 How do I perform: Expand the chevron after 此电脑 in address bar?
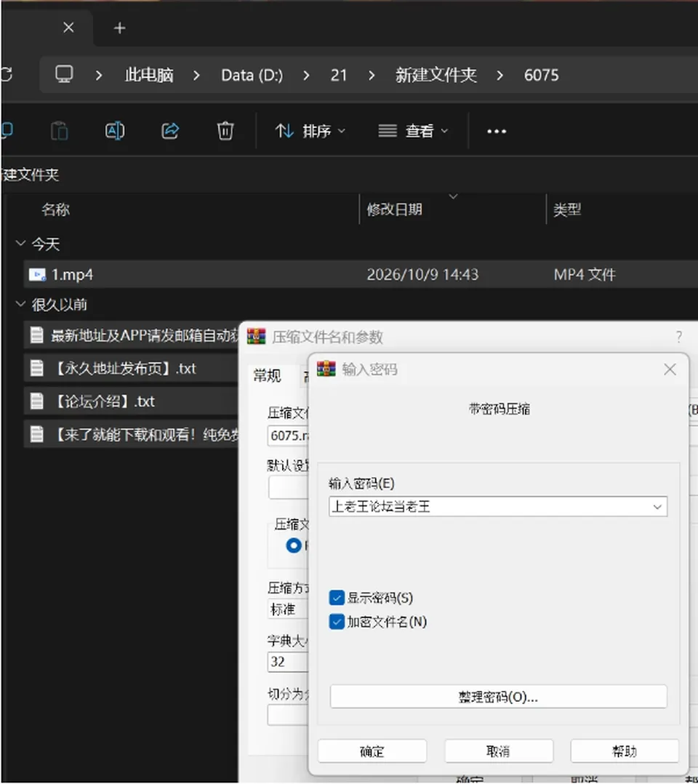click(x=196, y=76)
